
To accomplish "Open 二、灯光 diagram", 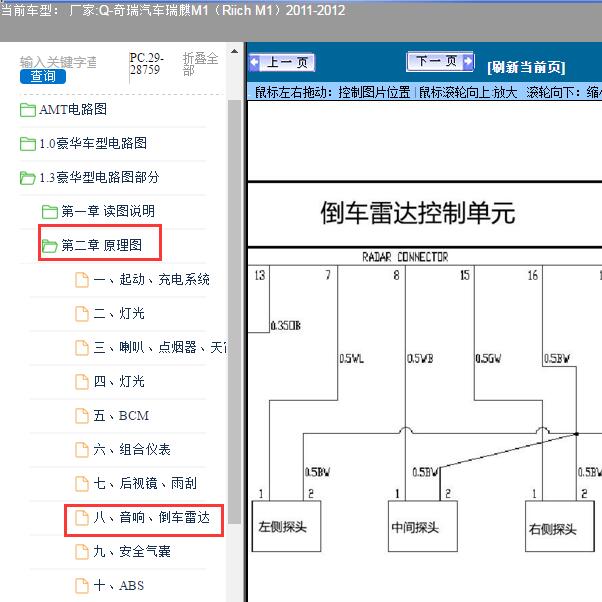I will (119, 313).
